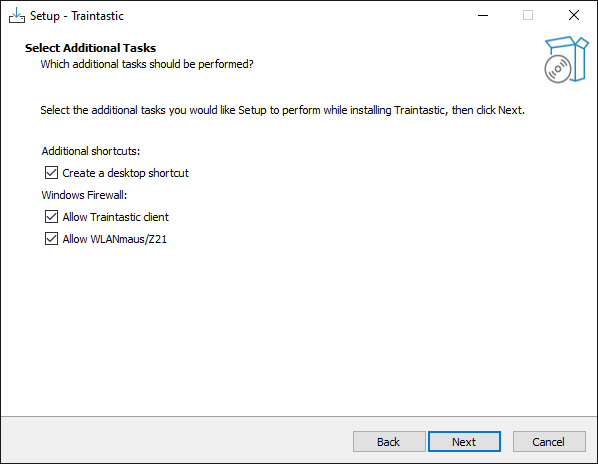
Task: Disable the Allow WLANmaus/Z21 checkbox
Action: (x=51, y=239)
